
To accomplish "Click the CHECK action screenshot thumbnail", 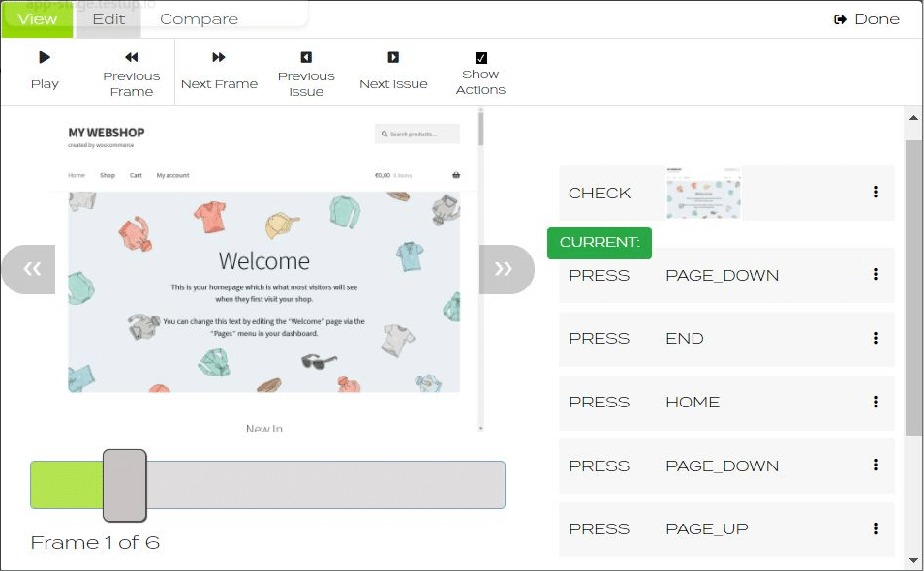I will [703, 194].
